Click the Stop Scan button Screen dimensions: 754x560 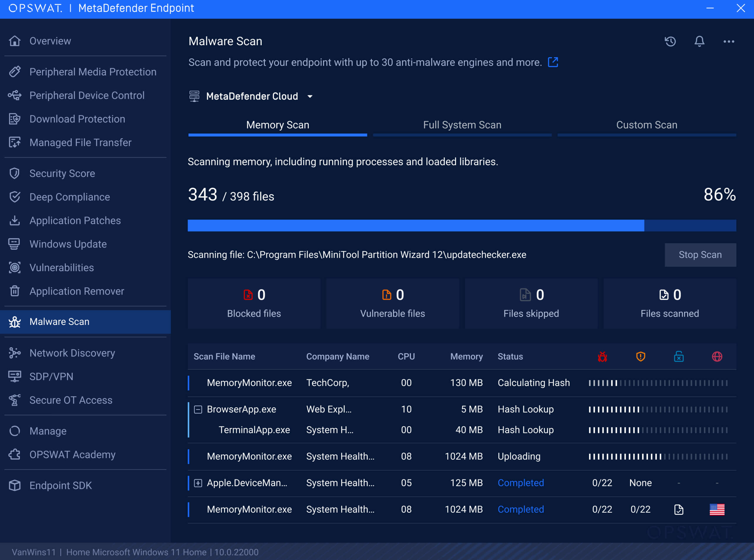[x=700, y=254]
